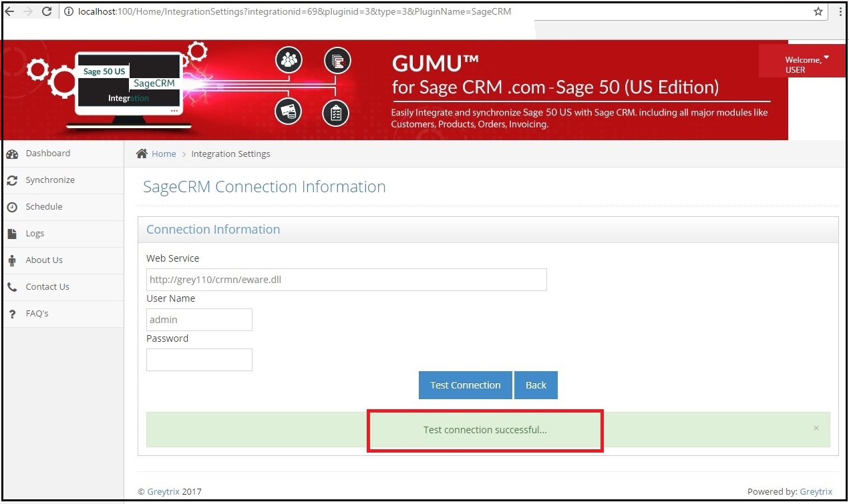Click the Connection Information panel heading
Viewport: 849px width, 504px height.
point(213,230)
